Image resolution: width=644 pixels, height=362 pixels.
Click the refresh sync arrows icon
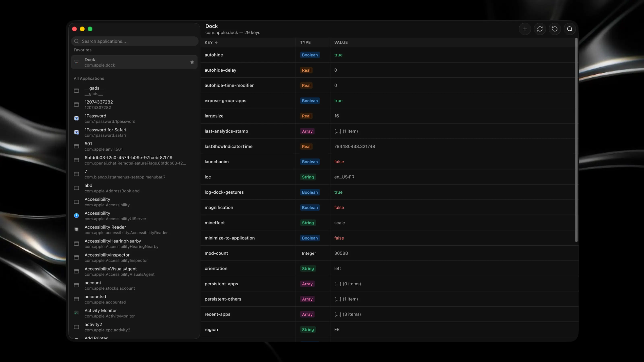[x=540, y=29]
